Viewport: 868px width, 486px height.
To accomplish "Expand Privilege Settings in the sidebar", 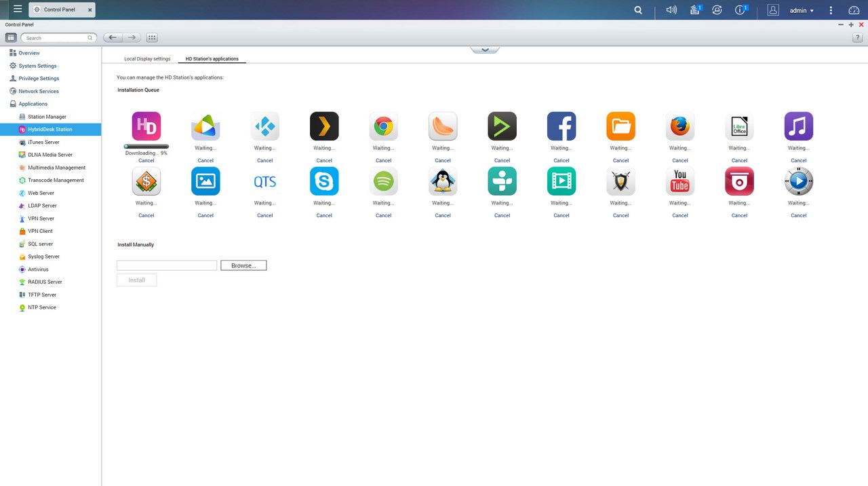I will pyautogui.click(x=39, y=79).
